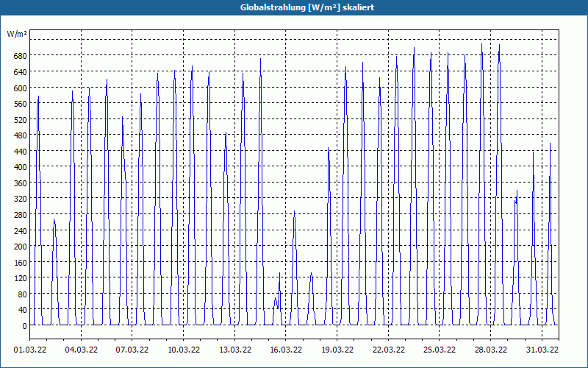This screenshot has width=588, height=368.
Task: Select the 25.03.22 date label
Action: click(x=439, y=350)
